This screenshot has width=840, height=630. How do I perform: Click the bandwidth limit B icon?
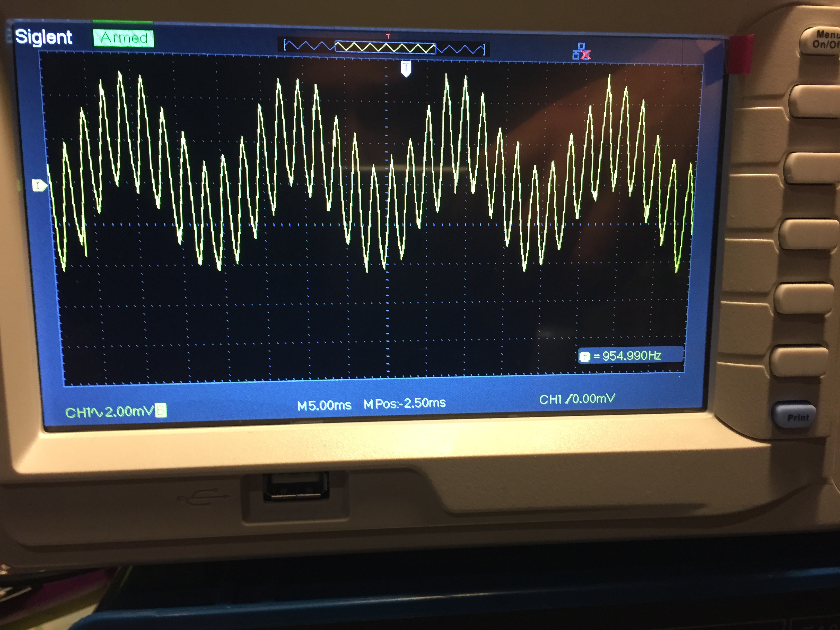pyautogui.click(x=161, y=411)
